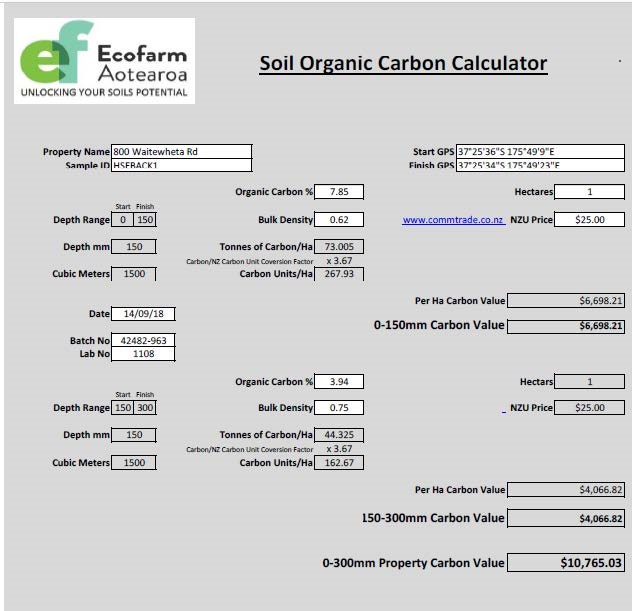Click the Finish GPS coordinates field

(539, 165)
